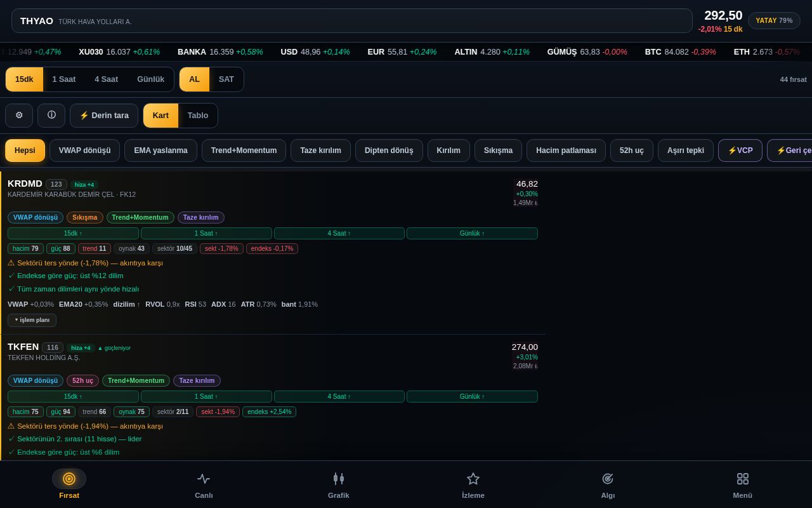Click the THYAO price 292,50
Screen dimensions: 812x508
723,15
